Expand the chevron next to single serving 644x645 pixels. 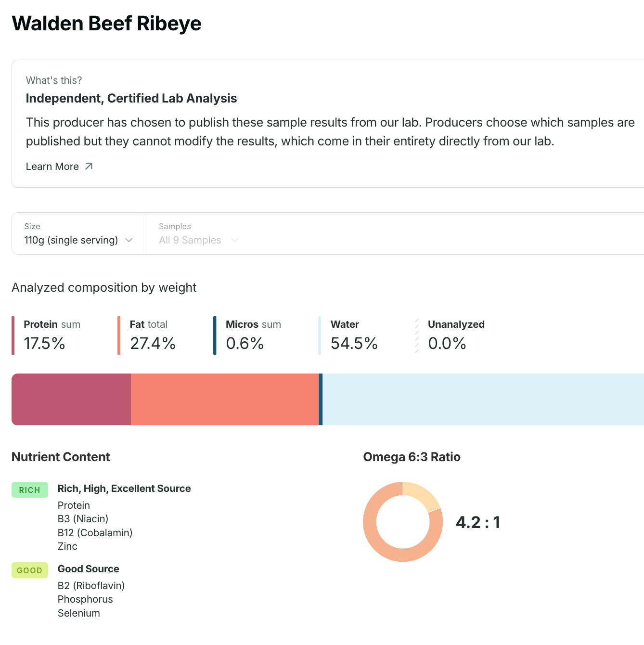coord(129,240)
